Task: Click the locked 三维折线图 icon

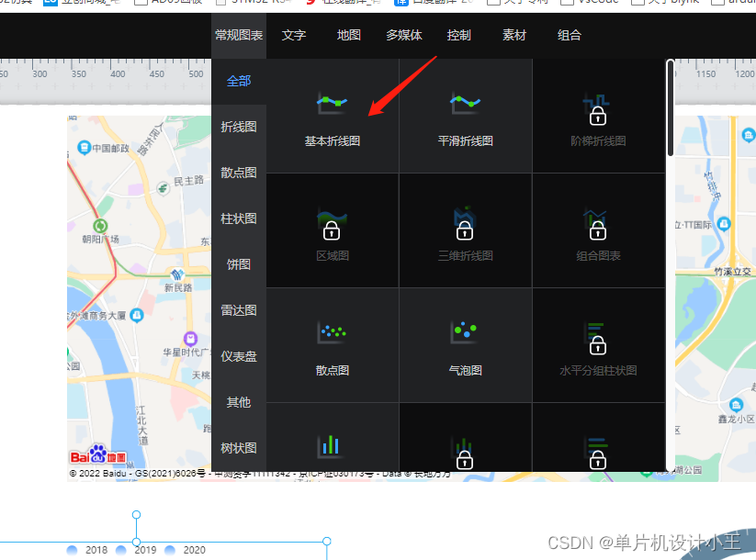Action: (x=465, y=224)
